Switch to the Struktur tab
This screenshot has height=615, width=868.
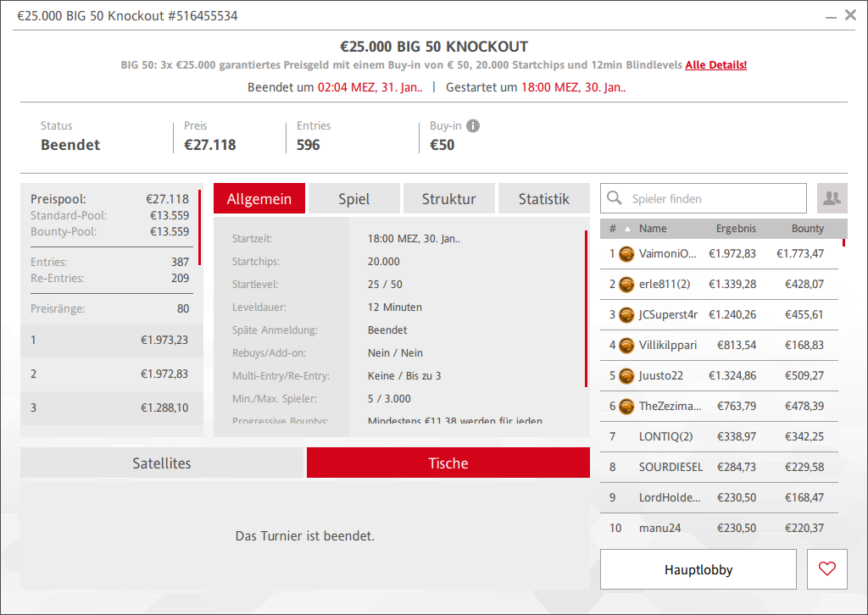pyautogui.click(x=448, y=199)
